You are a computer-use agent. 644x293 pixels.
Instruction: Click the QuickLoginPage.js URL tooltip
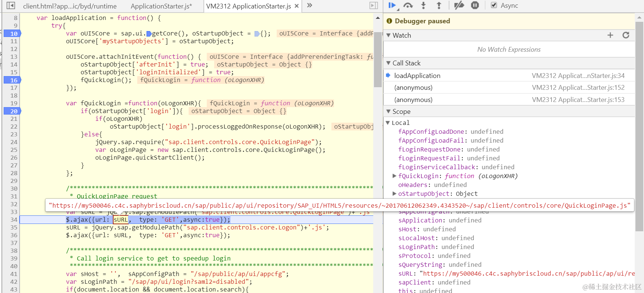pyautogui.click(x=340, y=205)
